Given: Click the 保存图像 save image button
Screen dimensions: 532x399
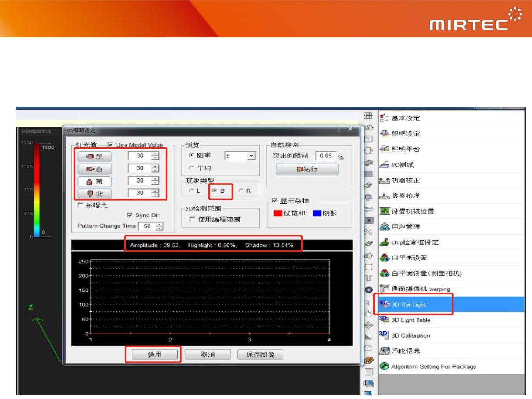Looking at the screenshot, I should point(260,354).
